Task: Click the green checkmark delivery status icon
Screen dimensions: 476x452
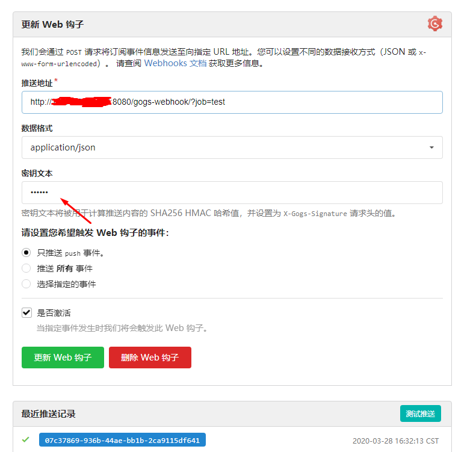Action: pos(26,439)
